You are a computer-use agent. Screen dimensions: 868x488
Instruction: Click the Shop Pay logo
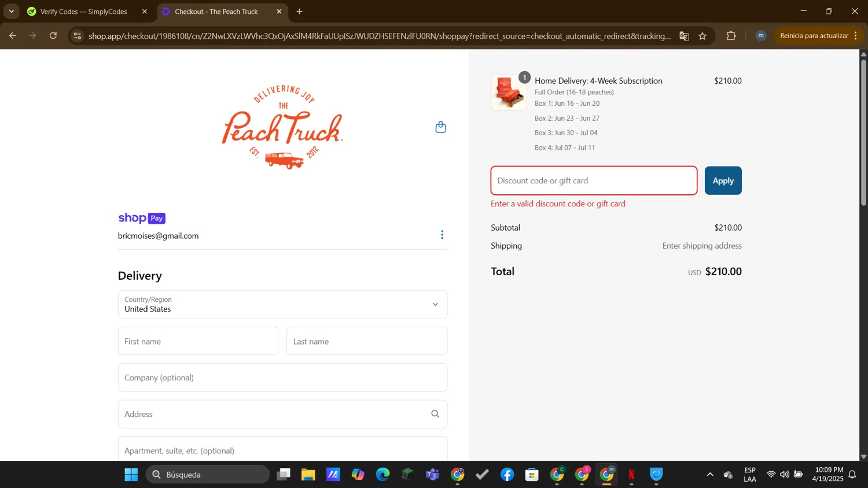(142, 218)
